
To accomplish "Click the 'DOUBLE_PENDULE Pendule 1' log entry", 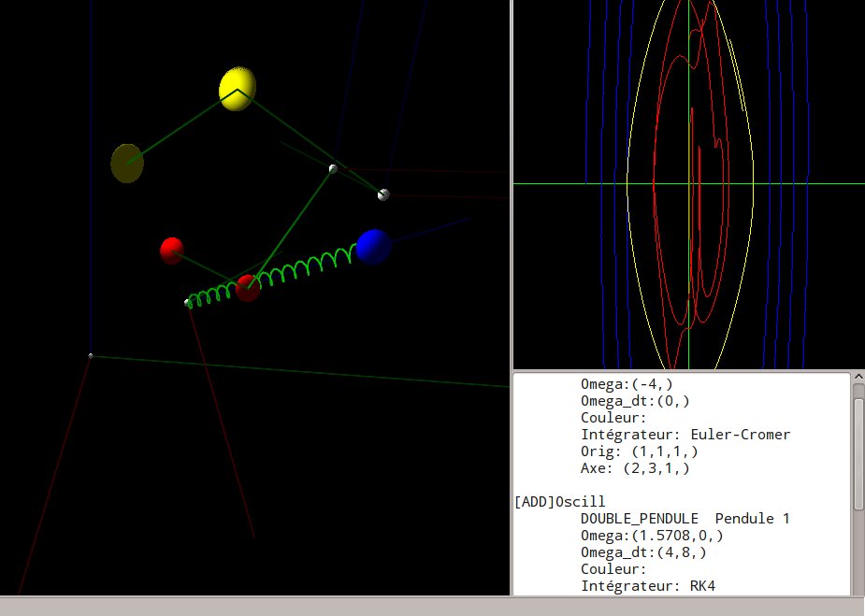I will point(685,519).
